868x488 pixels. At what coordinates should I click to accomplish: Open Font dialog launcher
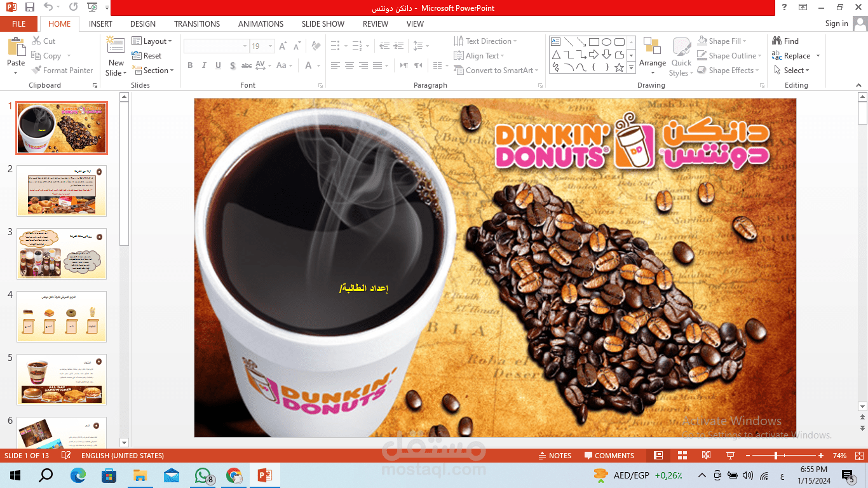coord(319,85)
